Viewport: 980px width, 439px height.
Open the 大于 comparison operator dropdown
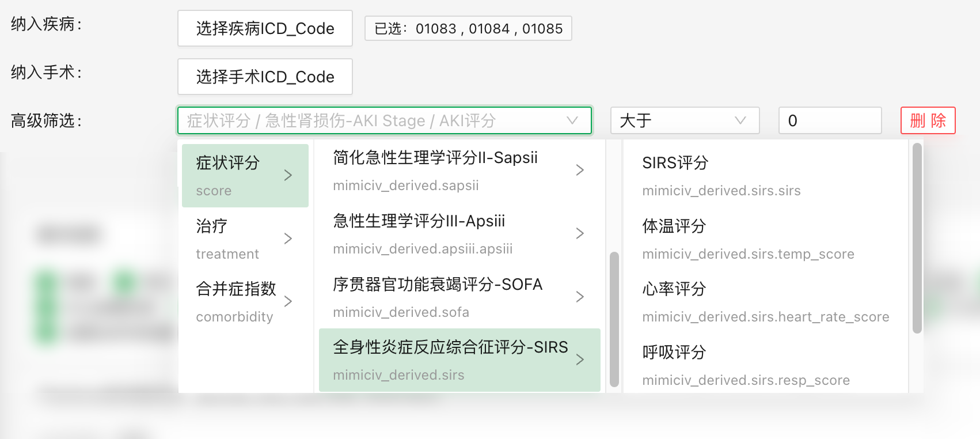[x=685, y=120]
